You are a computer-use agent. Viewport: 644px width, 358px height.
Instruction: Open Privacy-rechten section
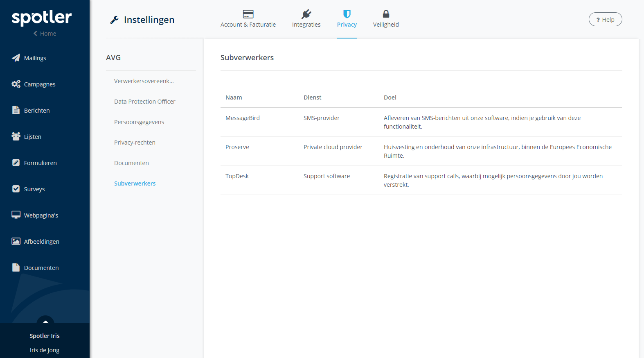tap(135, 143)
